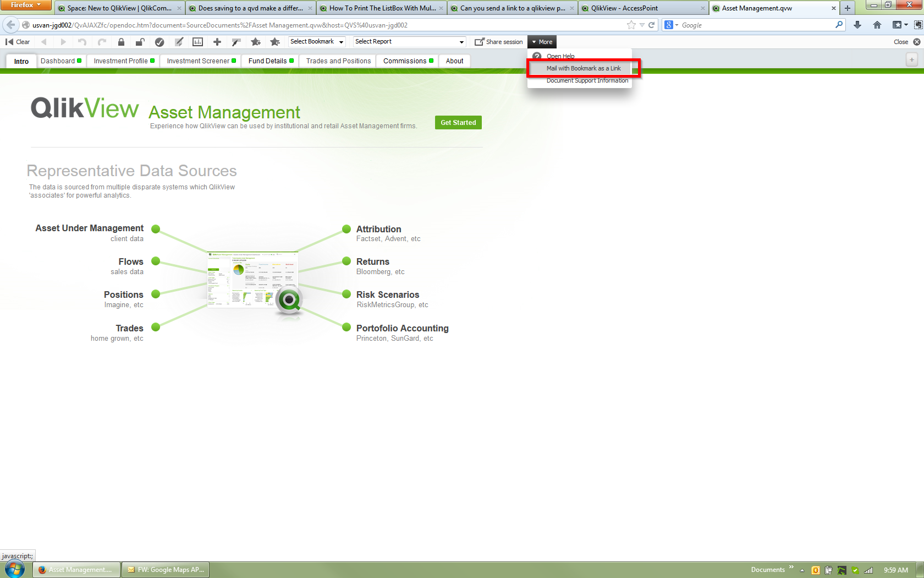Viewport: 924px width, 578px height.
Task: Reload the page with the refresh icon
Action: (652, 25)
